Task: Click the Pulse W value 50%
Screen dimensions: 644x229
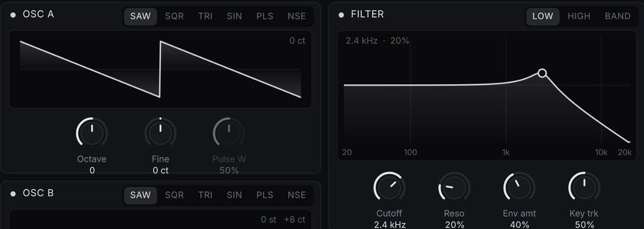Action: (229, 171)
